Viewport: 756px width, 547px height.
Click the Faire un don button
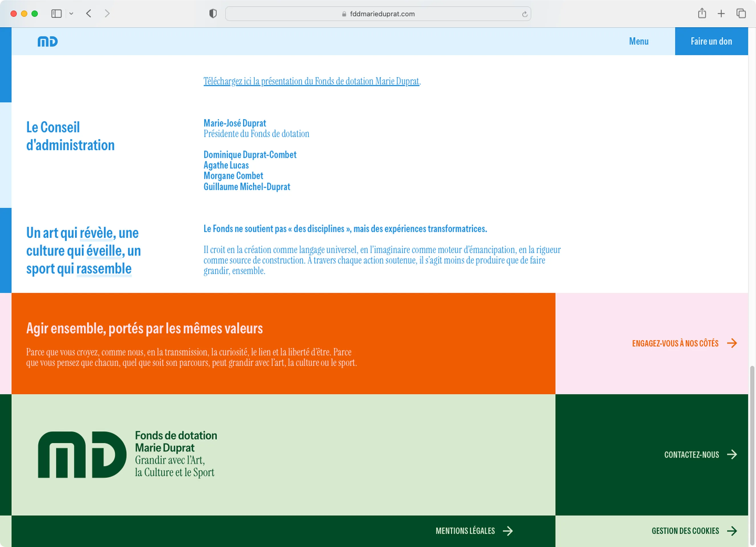[x=711, y=41]
